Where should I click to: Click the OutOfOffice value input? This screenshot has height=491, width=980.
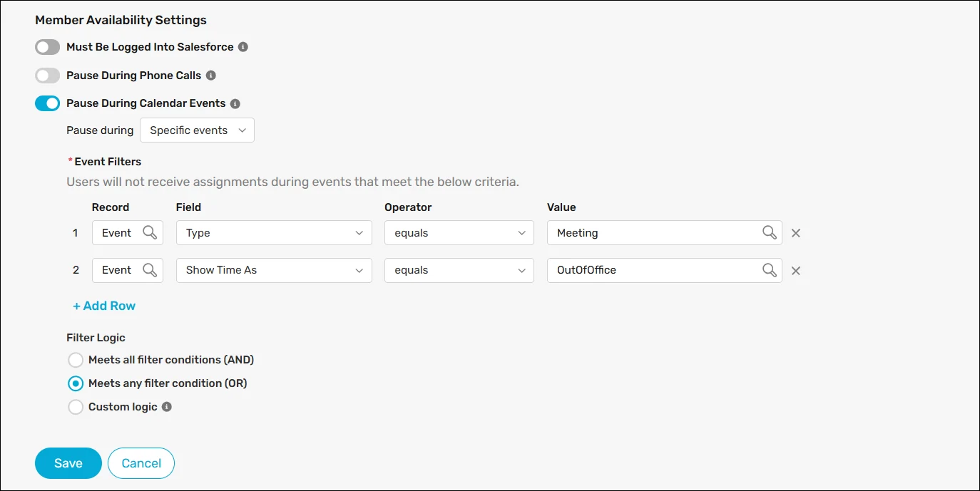665,270
